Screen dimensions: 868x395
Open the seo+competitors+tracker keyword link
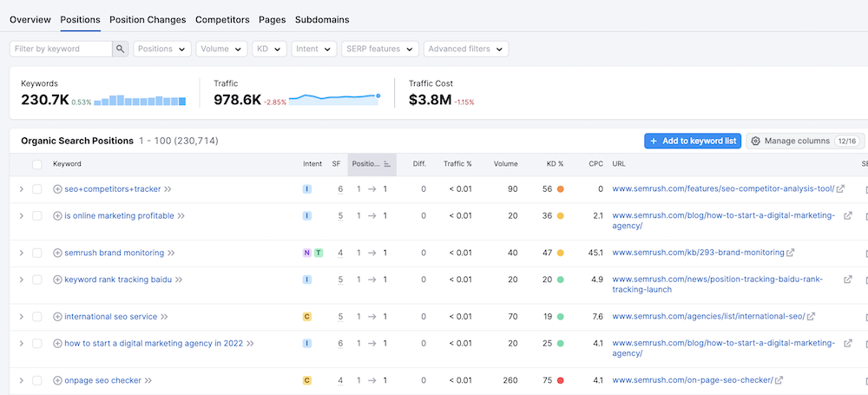[112, 189]
